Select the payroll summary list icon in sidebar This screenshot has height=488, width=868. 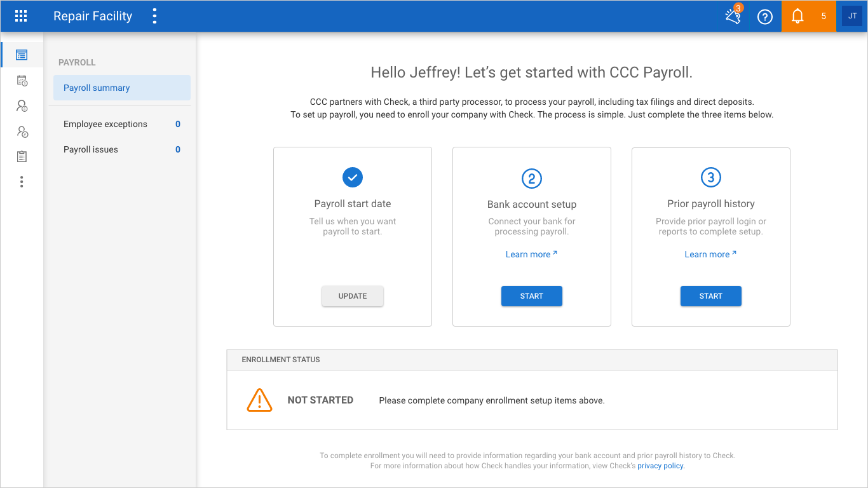pyautogui.click(x=22, y=55)
